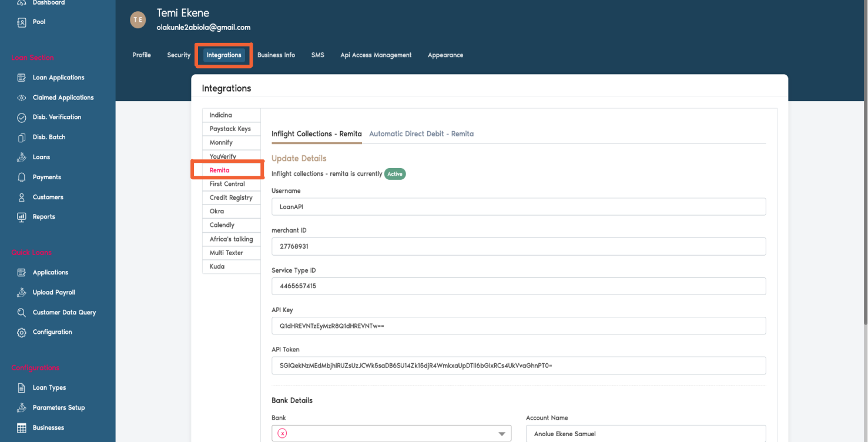
Task: Select the Paystack Keys integration
Action: click(231, 129)
